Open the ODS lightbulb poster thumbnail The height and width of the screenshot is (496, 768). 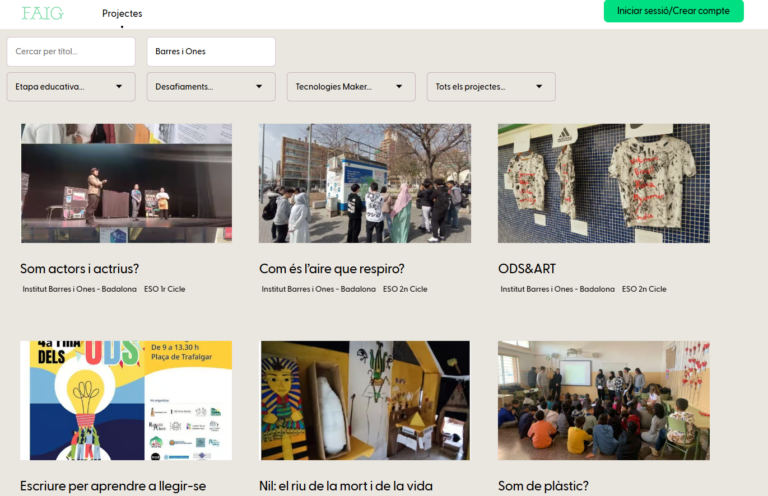126,400
